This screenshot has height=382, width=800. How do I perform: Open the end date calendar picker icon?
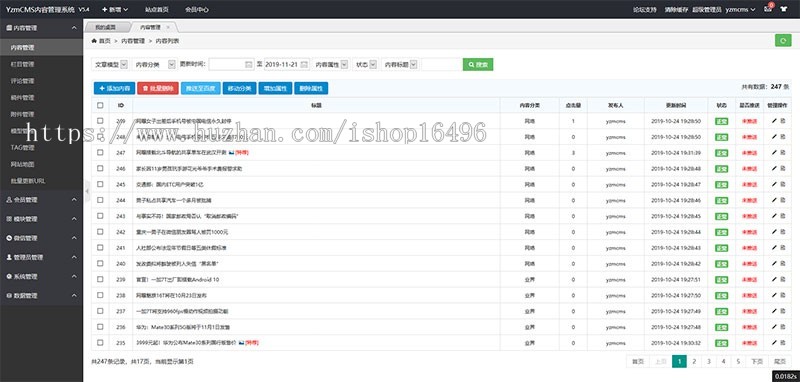pyautogui.click(x=304, y=65)
